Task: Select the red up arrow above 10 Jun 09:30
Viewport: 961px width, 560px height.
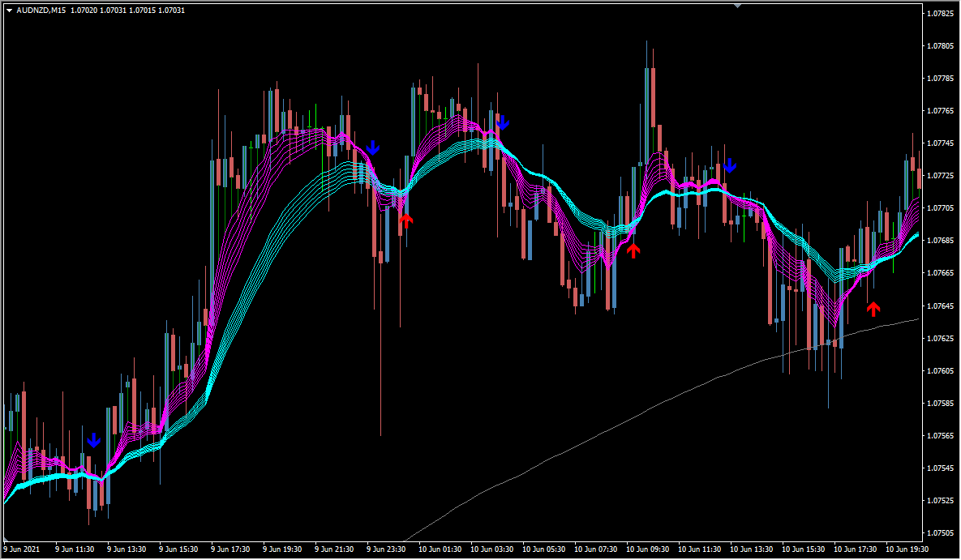Action: pyautogui.click(x=633, y=250)
